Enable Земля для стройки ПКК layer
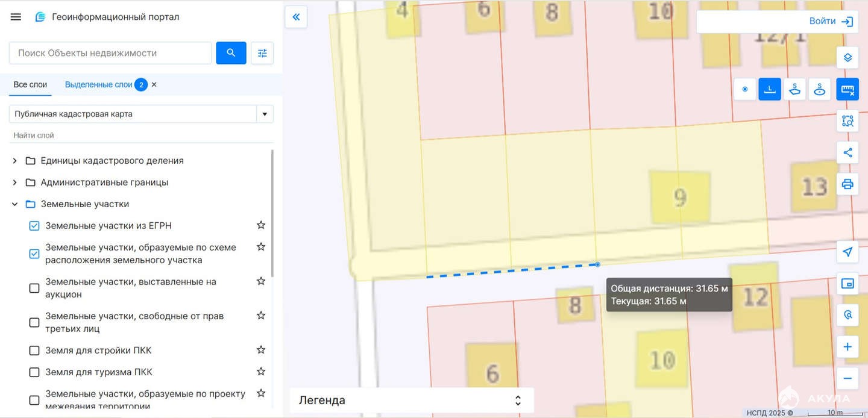The width and height of the screenshot is (868, 418). click(x=34, y=351)
